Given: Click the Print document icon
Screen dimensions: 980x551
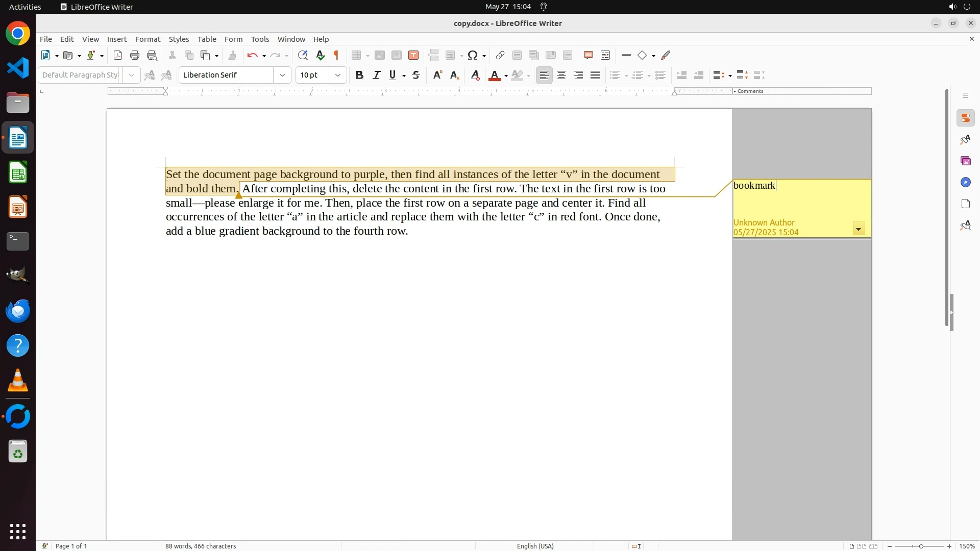Looking at the screenshot, I should pyautogui.click(x=135, y=55).
